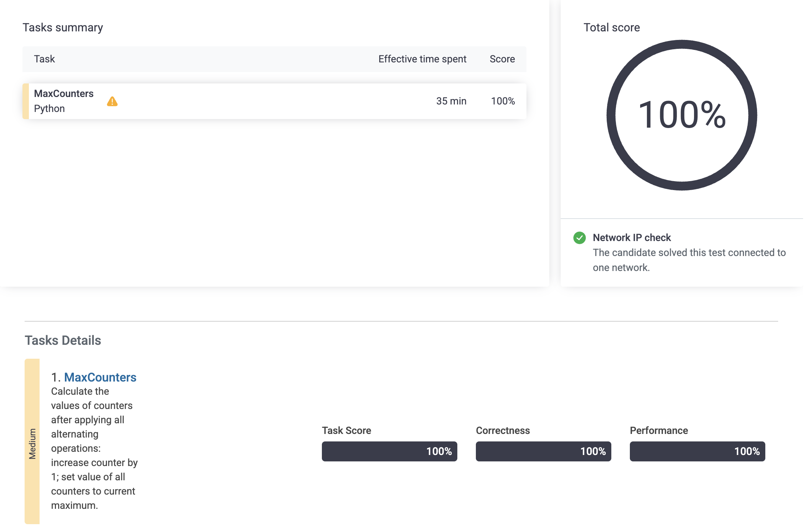This screenshot has height=532, width=812.
Task: Click the yellow stripe on task row
Action: click(x=25, y=101)
